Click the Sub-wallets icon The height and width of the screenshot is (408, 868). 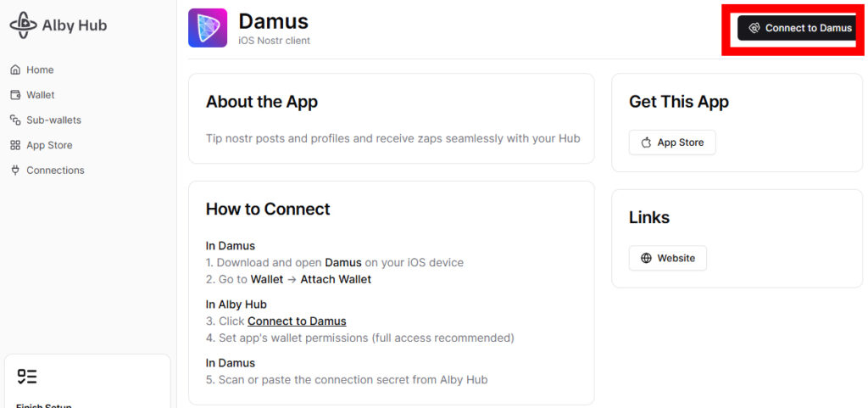[15, 120]
